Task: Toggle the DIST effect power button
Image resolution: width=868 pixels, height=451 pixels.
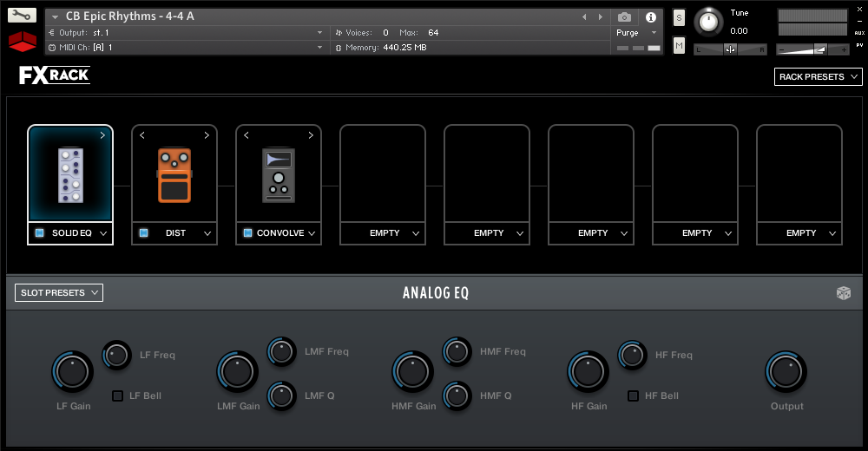Action: click(x=144, y=233)
